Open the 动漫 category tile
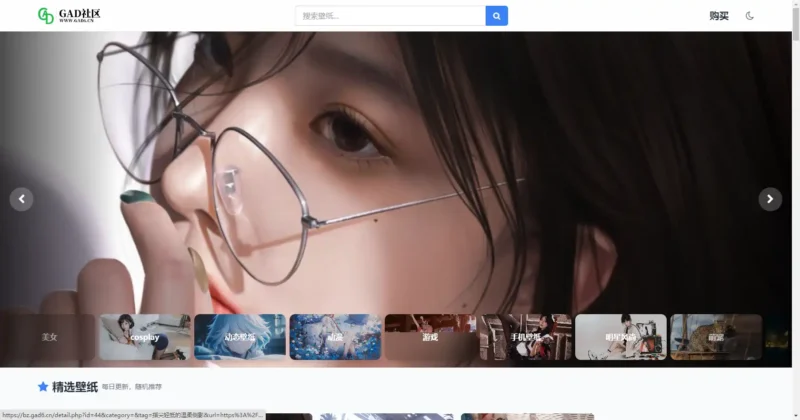 tap(335, 337)
